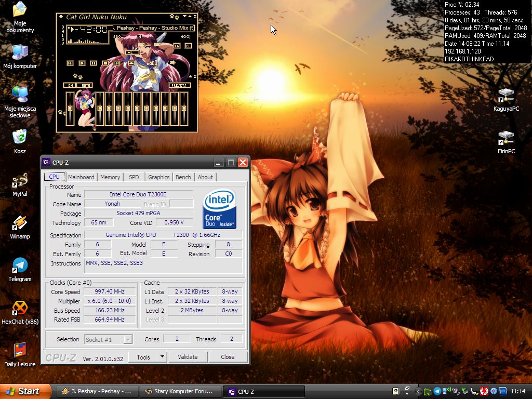Select the CPU tab in CPU-Z

pyautogui.click(x=54, y=177)
